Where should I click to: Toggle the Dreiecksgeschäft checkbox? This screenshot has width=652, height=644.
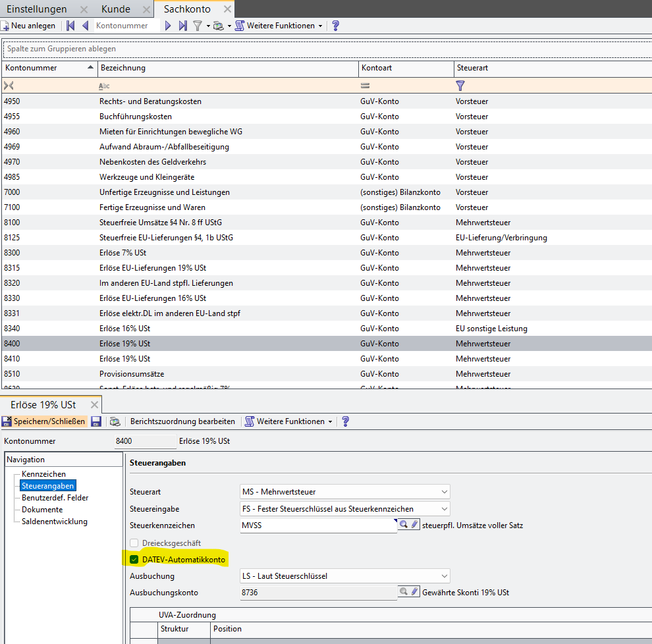pyautogui.click(x=134, y=543)
